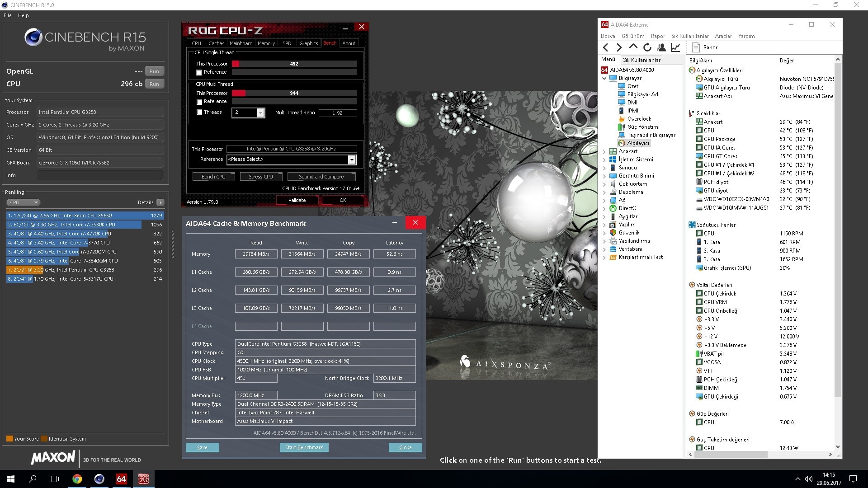Open the Araçlar menu in AIDA64
Screen dimensions: 868x488
pyautogui.click(x=723, y=36)
